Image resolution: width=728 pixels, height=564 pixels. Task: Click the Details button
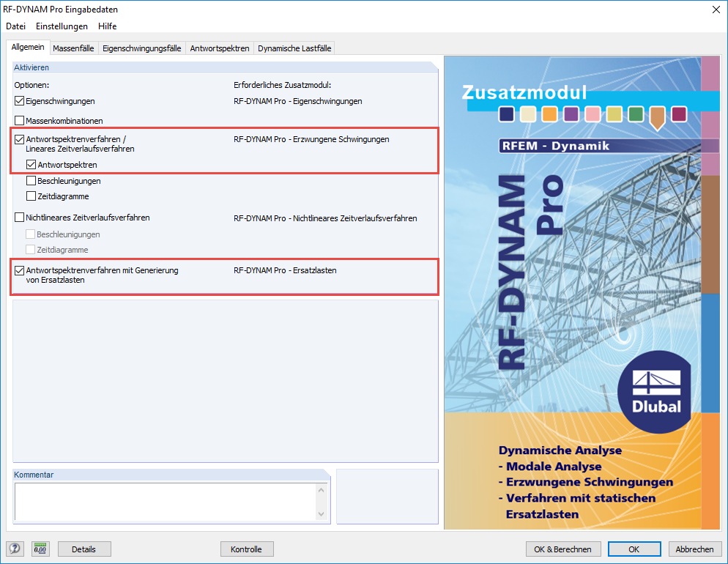coord(84,549)
